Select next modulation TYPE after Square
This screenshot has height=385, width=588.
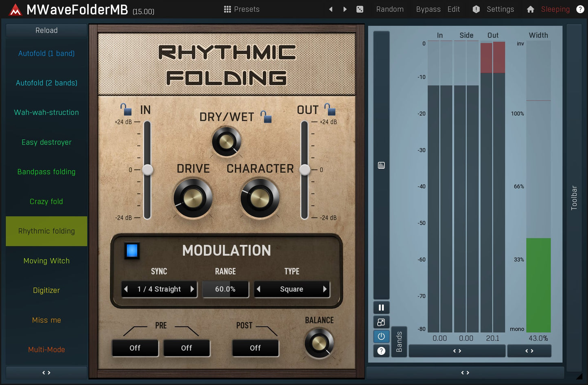click(325, 289)
